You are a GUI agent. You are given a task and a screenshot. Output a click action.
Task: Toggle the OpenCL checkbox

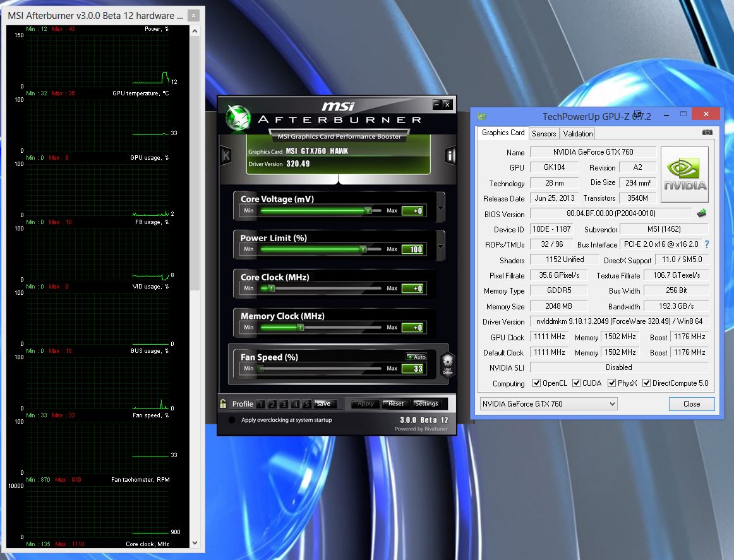536,383
